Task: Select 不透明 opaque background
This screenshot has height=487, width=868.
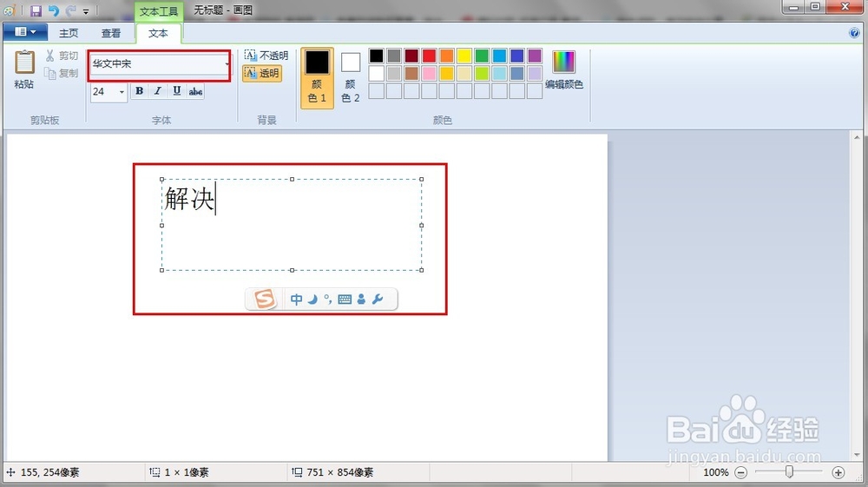Action: tap(266, 56)
